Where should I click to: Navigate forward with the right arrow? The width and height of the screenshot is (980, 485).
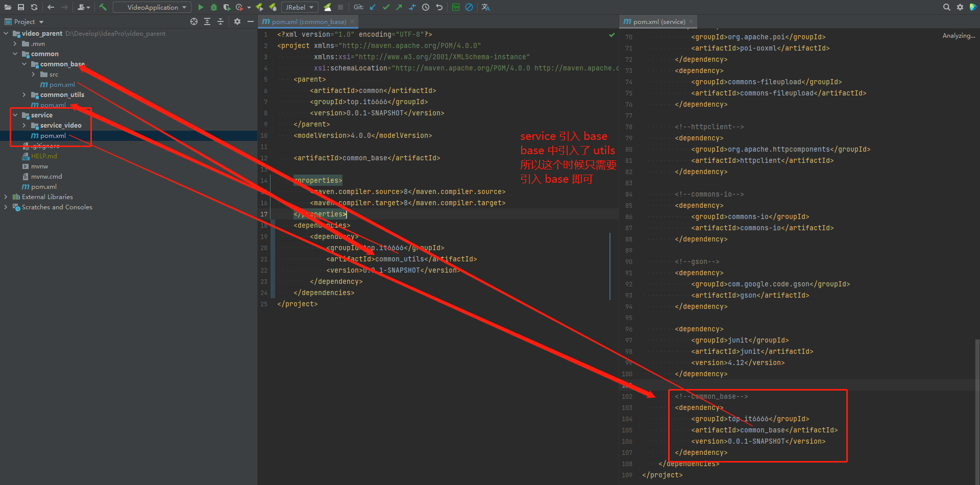coord(64,7)
